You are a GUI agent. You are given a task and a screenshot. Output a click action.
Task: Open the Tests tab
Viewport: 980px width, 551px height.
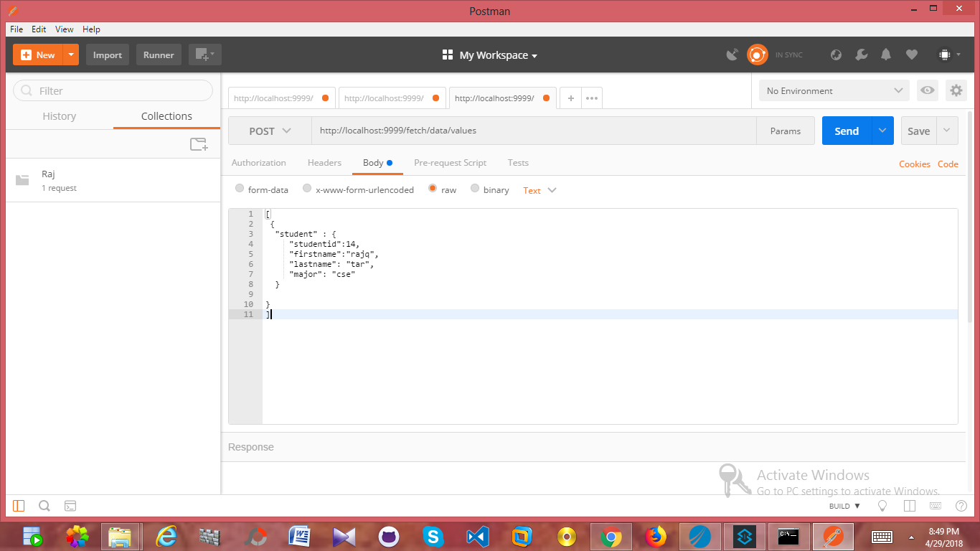click(x=518, y=163)
